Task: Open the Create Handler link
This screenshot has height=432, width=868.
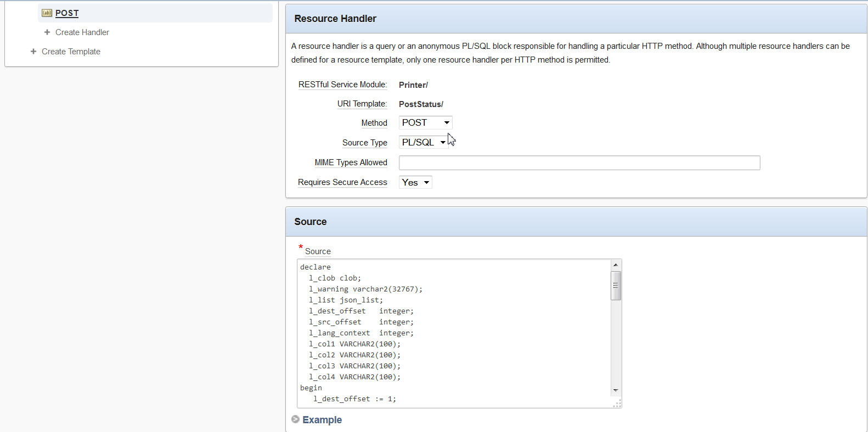Action: pyautogui.click(x=82, y=32)
